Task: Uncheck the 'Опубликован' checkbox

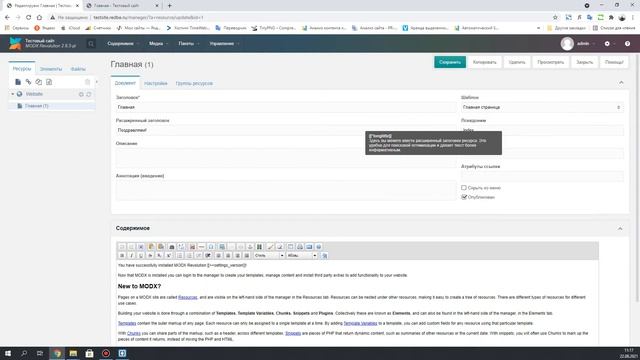Action: point(464,197)
